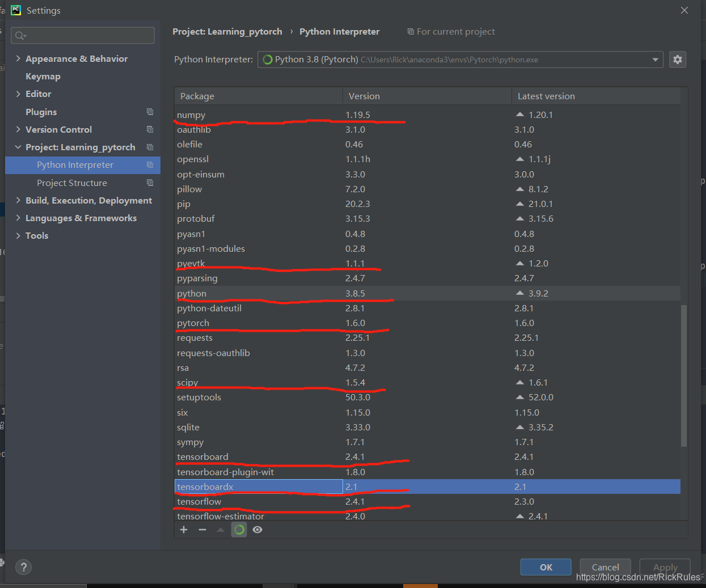
Task: Click project-level icon beside Version Control
Action: 150,129
